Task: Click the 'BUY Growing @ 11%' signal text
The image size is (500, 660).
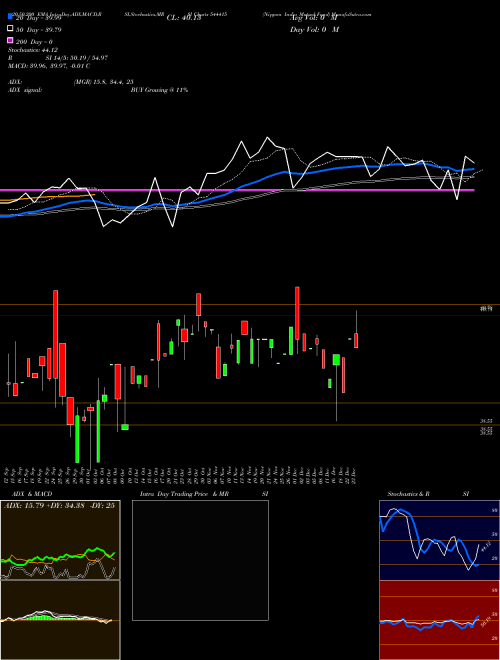Action: pos(159,90)
